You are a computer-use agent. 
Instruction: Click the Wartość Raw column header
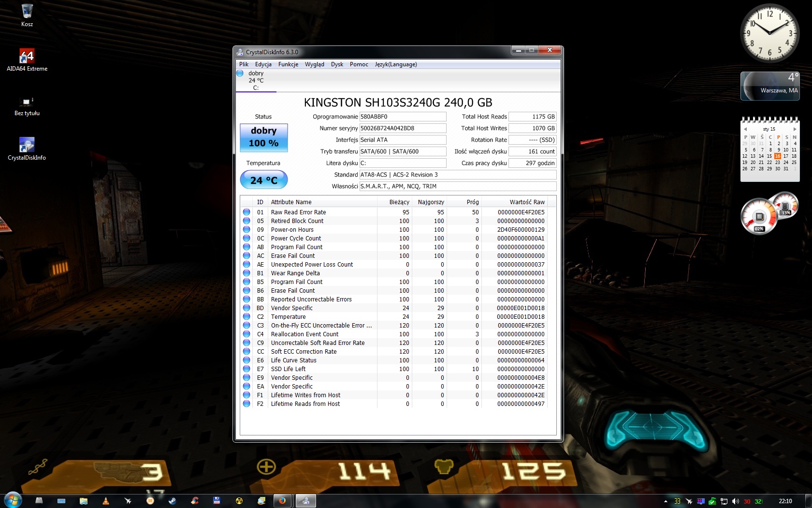click(515, 202)
